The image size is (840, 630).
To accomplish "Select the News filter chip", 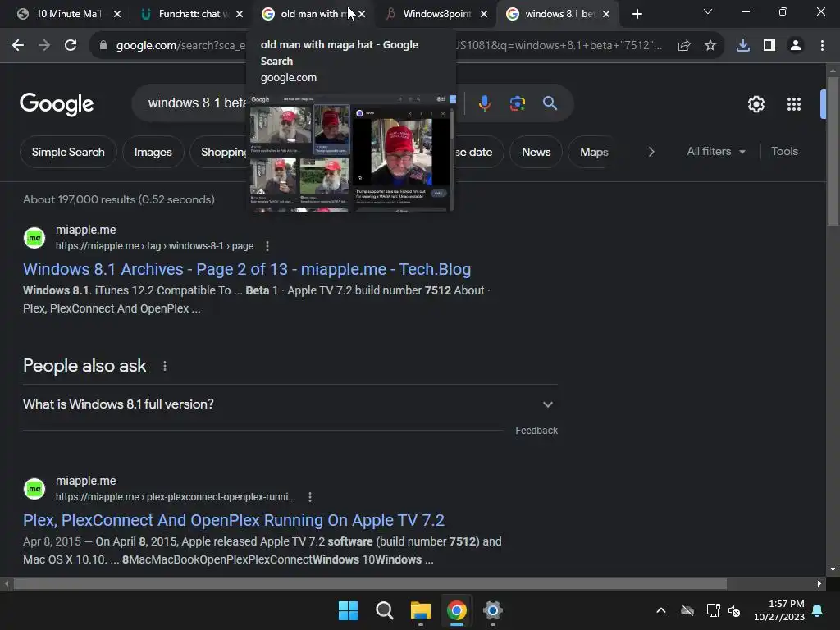I will [x=536, y=152].
